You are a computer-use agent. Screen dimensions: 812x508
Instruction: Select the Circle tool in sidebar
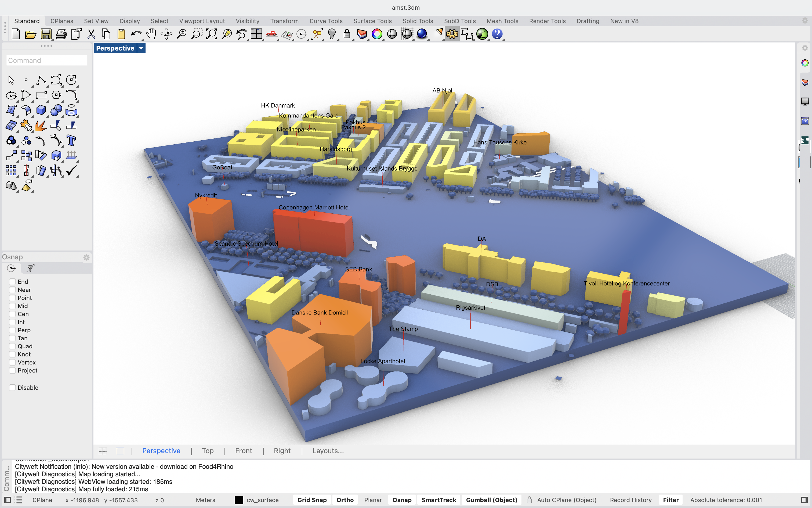[x=71, y=80]
